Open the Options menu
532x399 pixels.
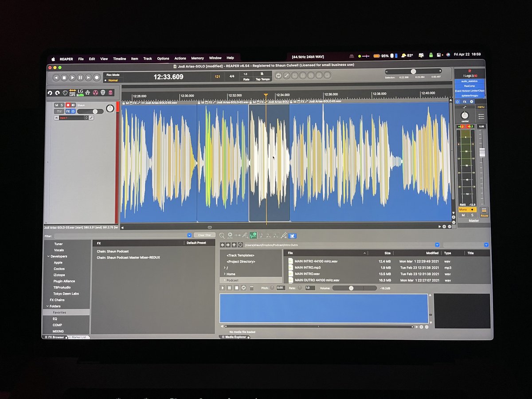pos(163,59)
